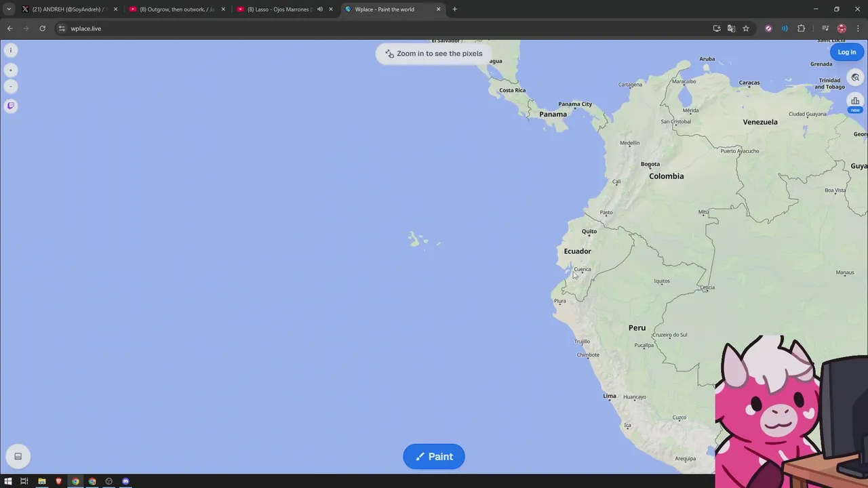868x488 pixels.
Task: Click the Peru country label
Action: coord(637,328)
